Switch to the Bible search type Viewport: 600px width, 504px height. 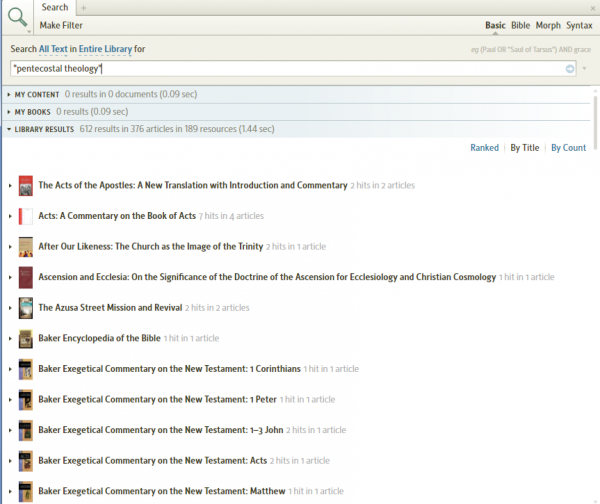coord(520,24)
